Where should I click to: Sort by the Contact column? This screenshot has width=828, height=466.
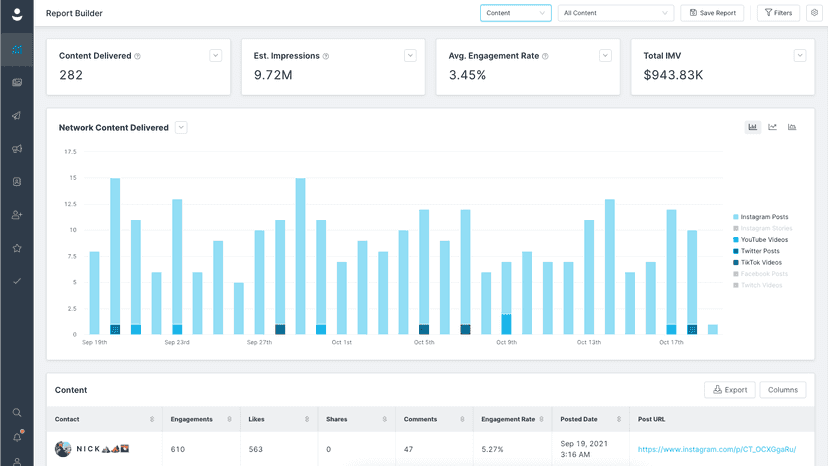tap(152, 419)
